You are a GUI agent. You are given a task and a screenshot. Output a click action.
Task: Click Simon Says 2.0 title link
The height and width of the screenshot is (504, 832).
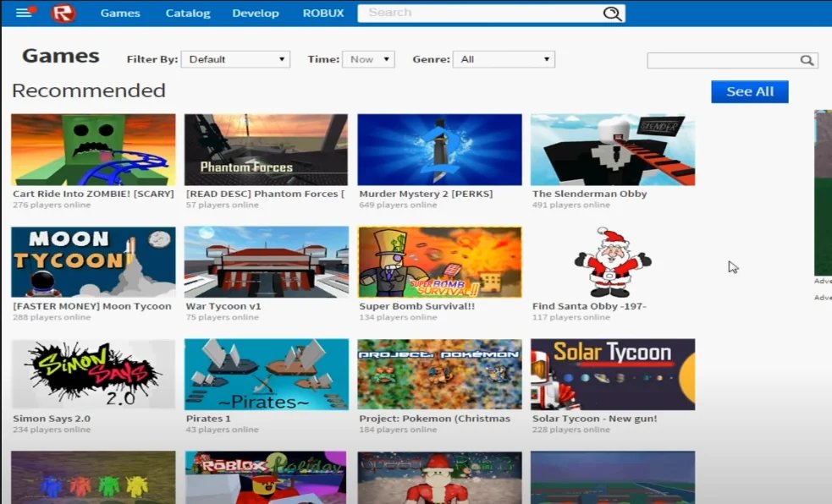[52, 419]
